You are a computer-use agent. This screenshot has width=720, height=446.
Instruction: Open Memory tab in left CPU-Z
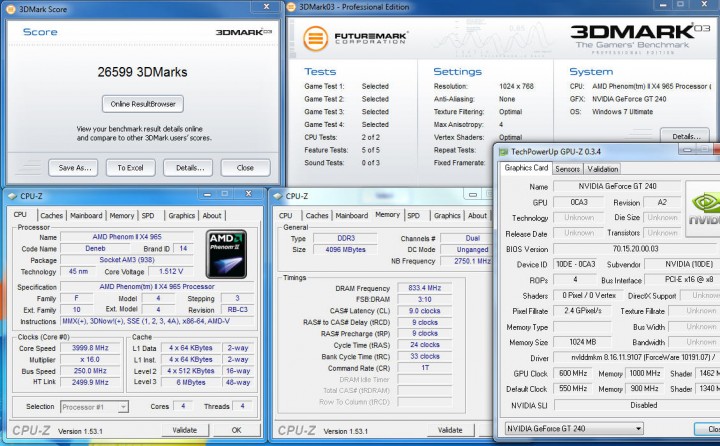(122, 215)
